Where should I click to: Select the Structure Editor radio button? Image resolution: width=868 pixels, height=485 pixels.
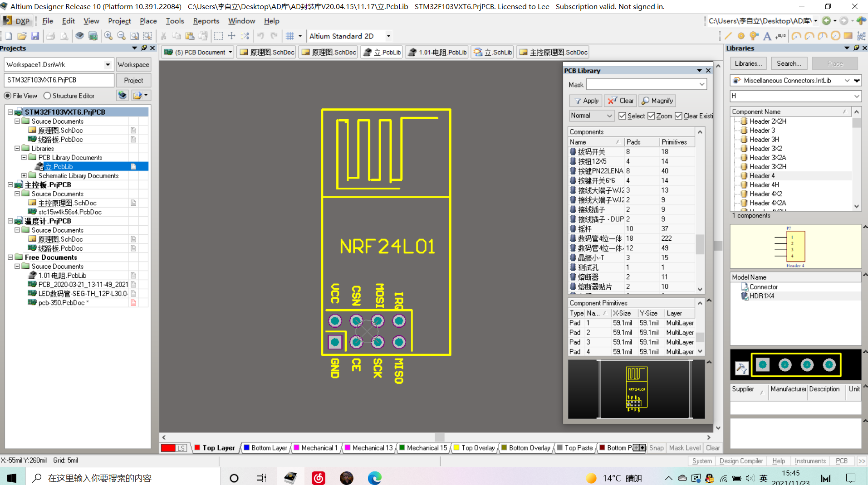(47, 96)
